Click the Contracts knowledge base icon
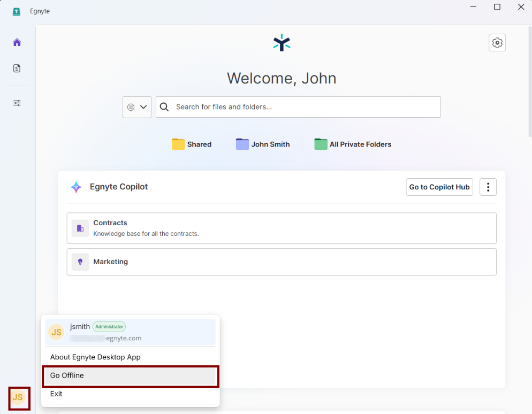The height and width of the screenshot is (414, 532). click(x=80, y=228)
